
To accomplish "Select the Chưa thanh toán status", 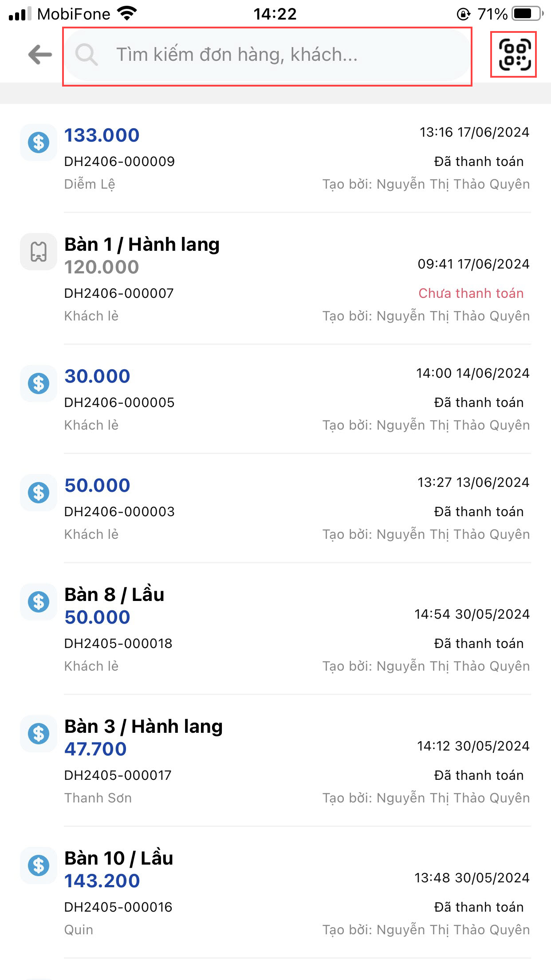I will [471, 293].
